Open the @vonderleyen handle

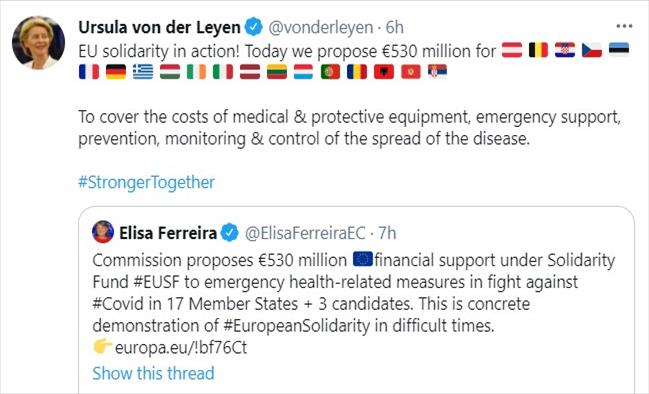(x=321, y=28)
